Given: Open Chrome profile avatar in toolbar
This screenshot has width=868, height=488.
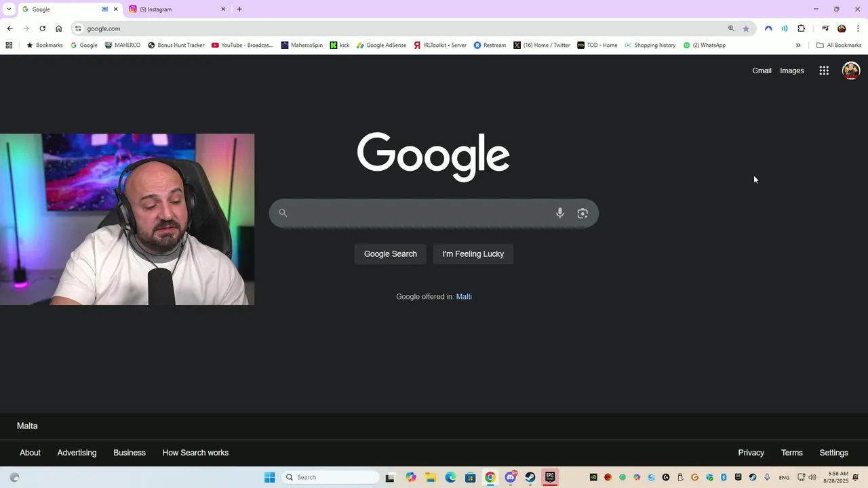Looking at the screenshot, I should [x=842, y=28].
